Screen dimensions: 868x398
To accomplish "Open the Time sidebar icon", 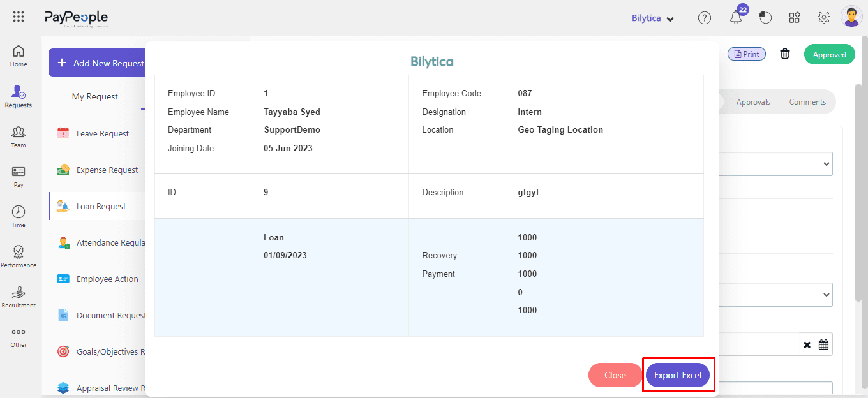I will tap(19, 216).
